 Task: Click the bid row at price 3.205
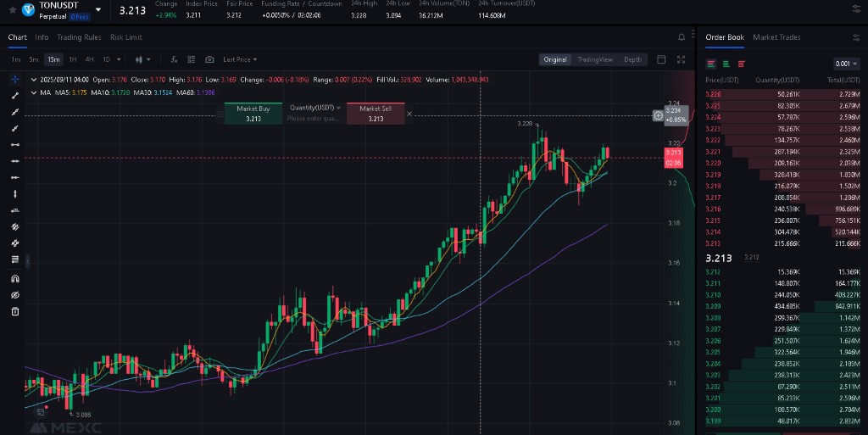tap(782, 352)
